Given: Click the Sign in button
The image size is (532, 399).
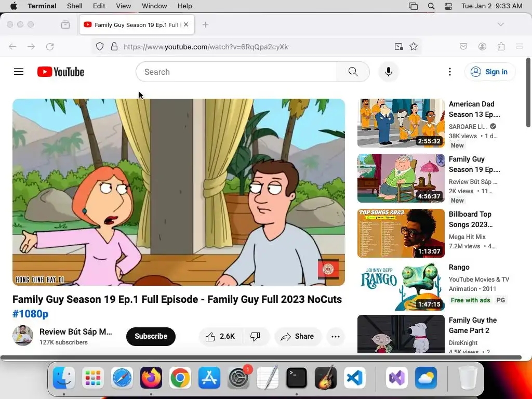Looking at the screenshot, I should [x=490, y=72].
